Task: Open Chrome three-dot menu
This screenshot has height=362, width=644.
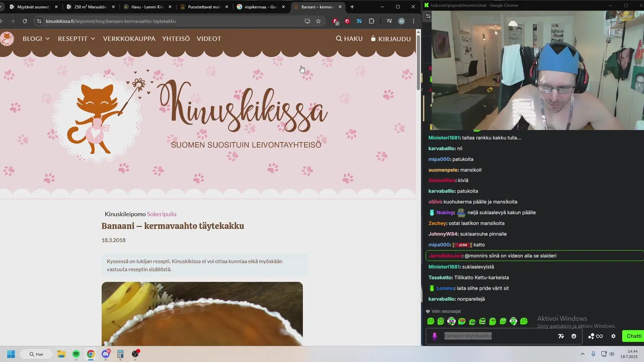Action: pyautogui.click(x=414, y=21)
